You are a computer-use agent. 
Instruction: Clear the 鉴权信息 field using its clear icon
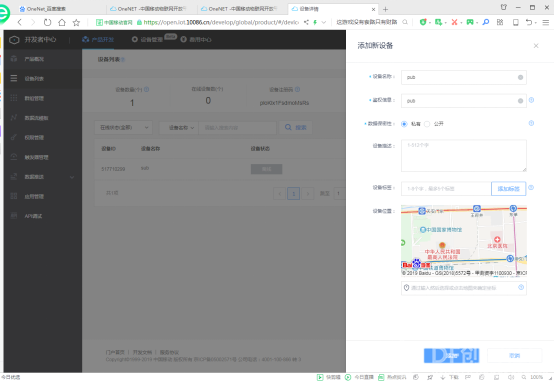520,101
